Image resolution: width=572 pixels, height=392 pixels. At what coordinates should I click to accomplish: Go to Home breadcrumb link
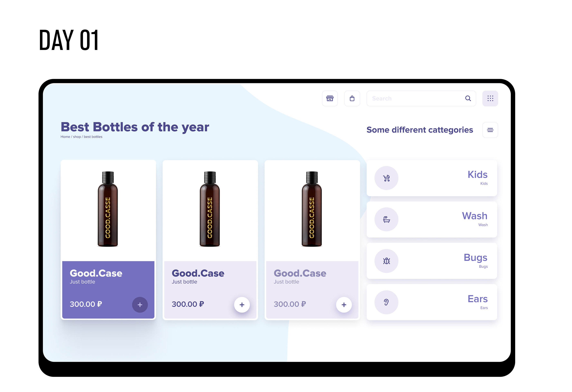(65, 137)
